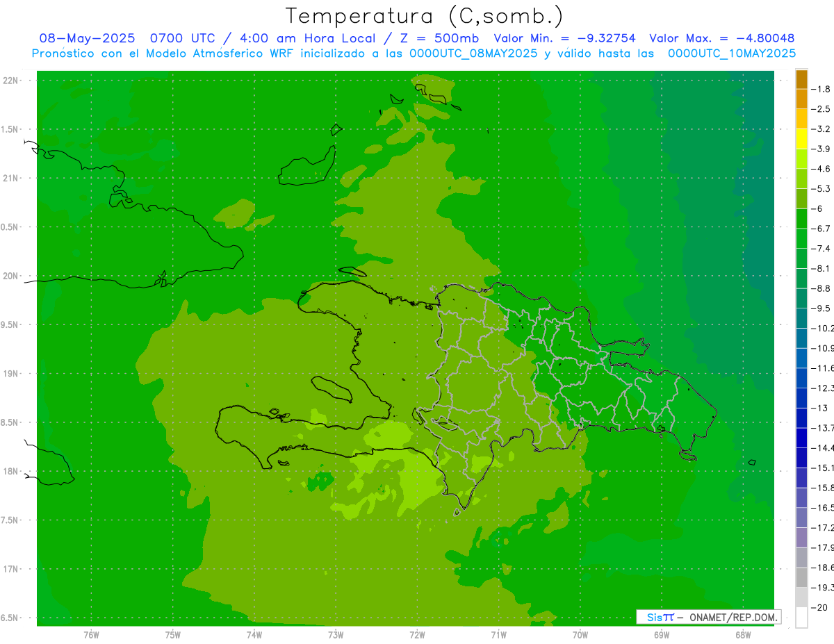Click the gray swatch between -18.6 and -19.3
The width and height of the screenshot is (834, 644).
click(x=801, y=577)
